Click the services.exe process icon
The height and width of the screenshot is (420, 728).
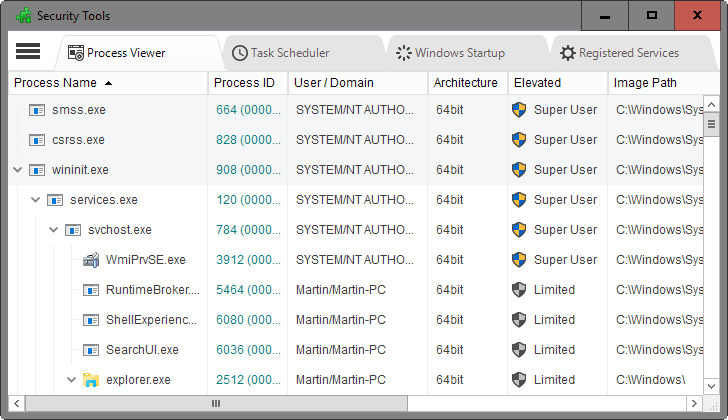55,200
